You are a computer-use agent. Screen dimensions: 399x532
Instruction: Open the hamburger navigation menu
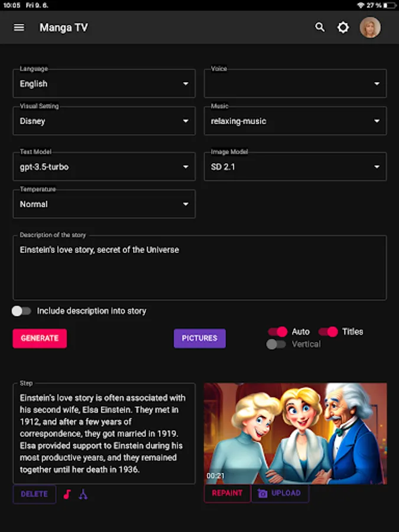click(x=19, y=27)
